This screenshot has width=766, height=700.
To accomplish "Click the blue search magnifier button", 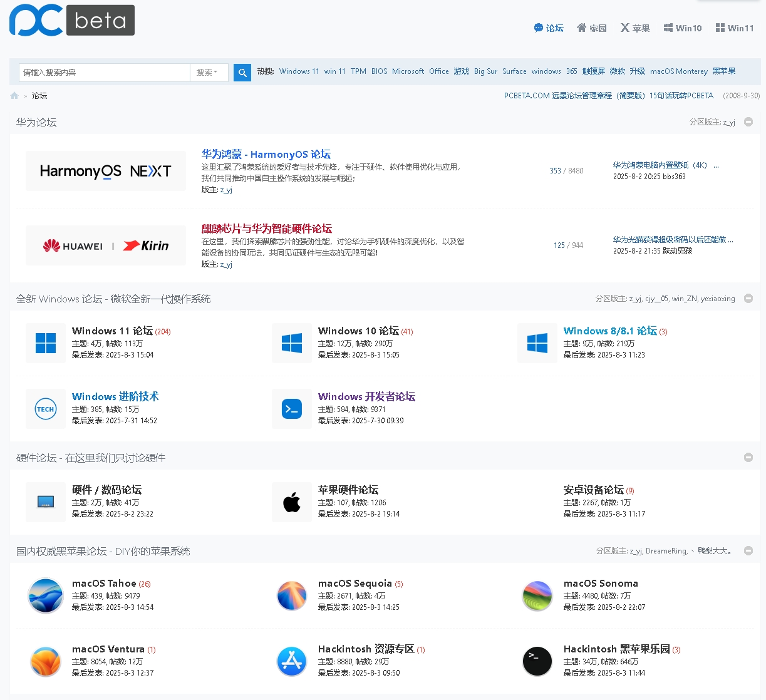I will [242, 73].
